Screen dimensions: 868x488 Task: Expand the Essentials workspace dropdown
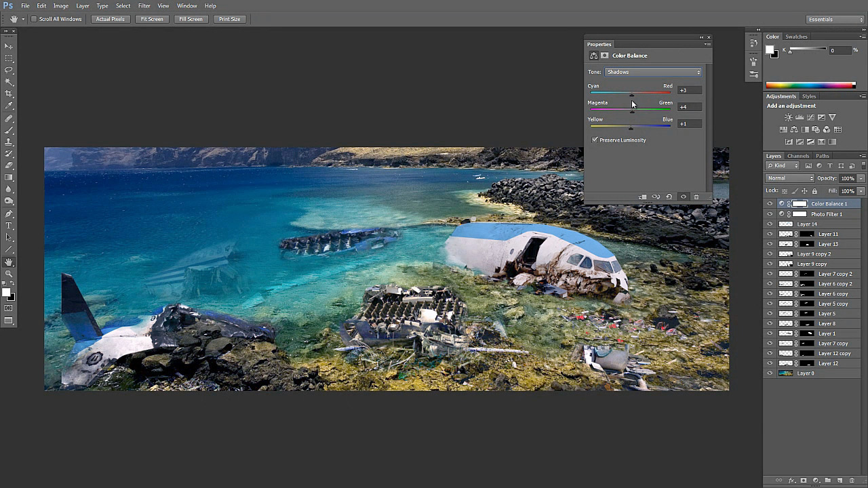(835, 19)
